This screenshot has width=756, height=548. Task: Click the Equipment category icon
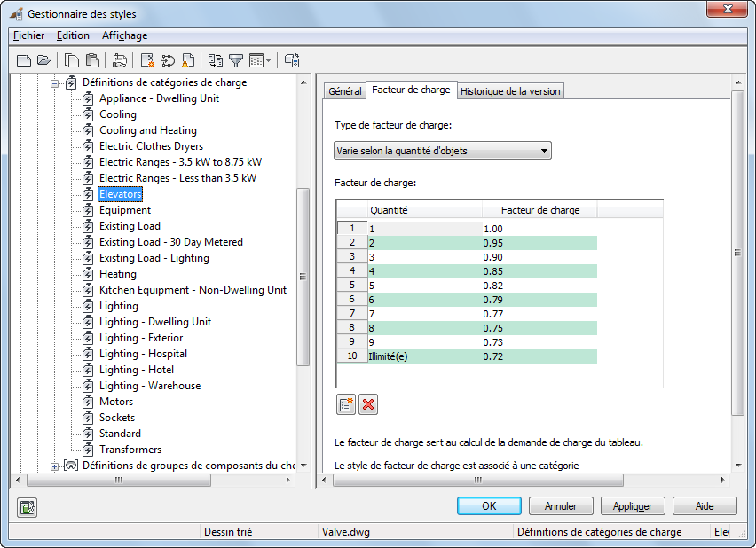pyautogui.click(x=88, y=210)
